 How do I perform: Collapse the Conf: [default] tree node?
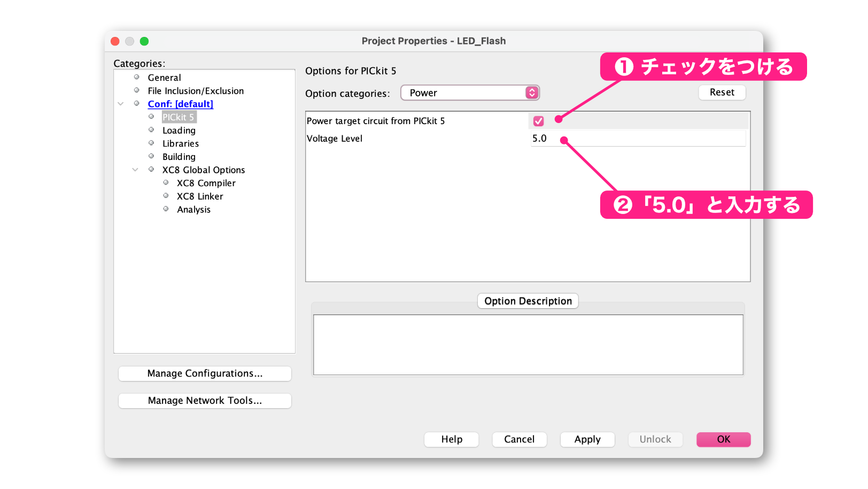[x=121, y=104]
